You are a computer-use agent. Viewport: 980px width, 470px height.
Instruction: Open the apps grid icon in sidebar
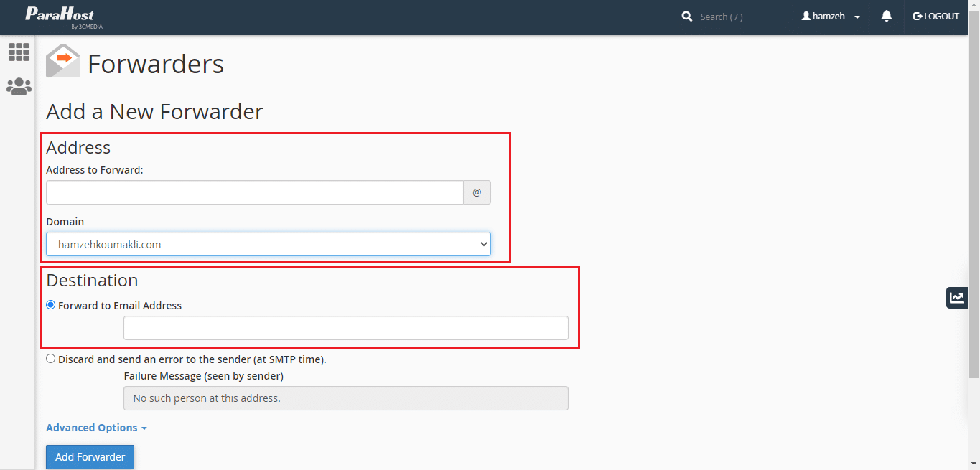19,52
